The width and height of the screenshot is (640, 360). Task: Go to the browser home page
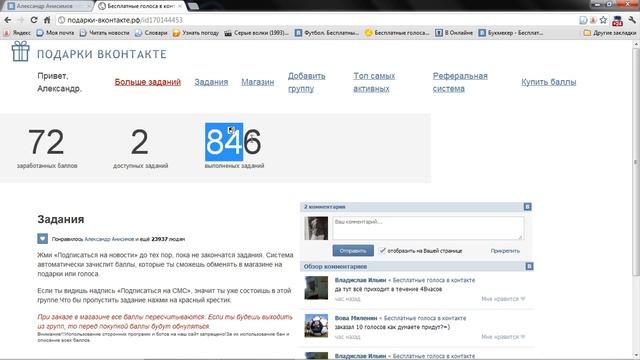pos(47,20)
